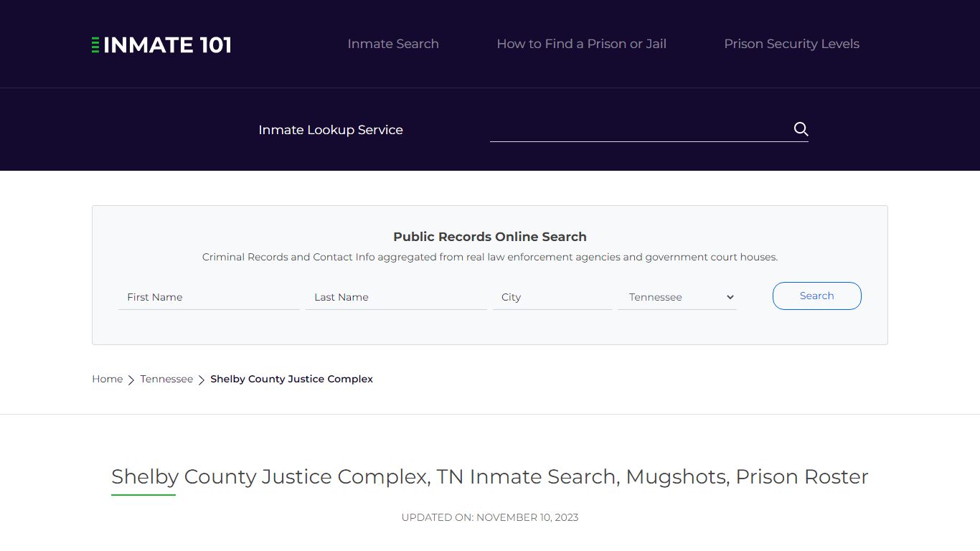This screenshot has height=551, width=980.
Task: Click inside the Inmate Lookup search bar
Action: [639, 130]
